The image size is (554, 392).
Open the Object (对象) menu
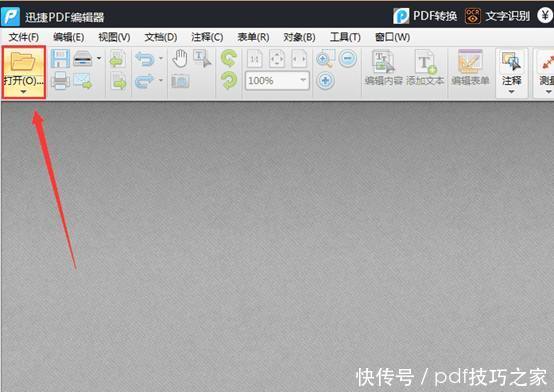tap(299, 37)
